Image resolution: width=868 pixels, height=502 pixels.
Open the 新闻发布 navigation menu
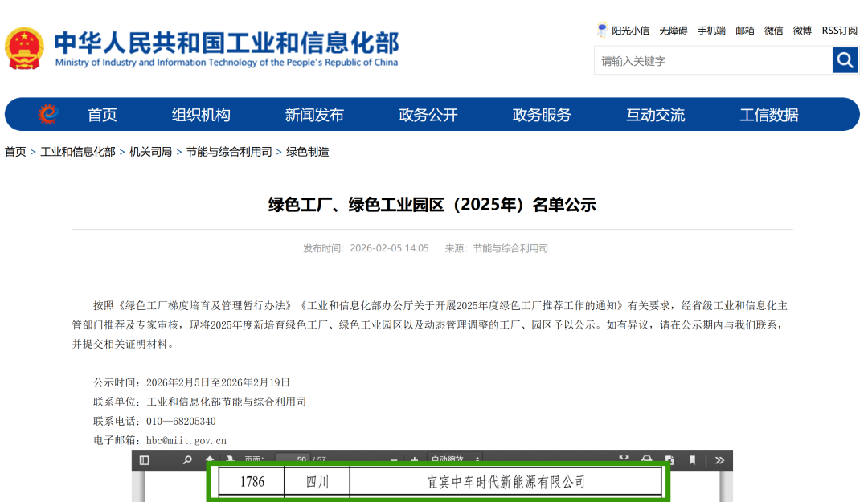pos(314,115)
